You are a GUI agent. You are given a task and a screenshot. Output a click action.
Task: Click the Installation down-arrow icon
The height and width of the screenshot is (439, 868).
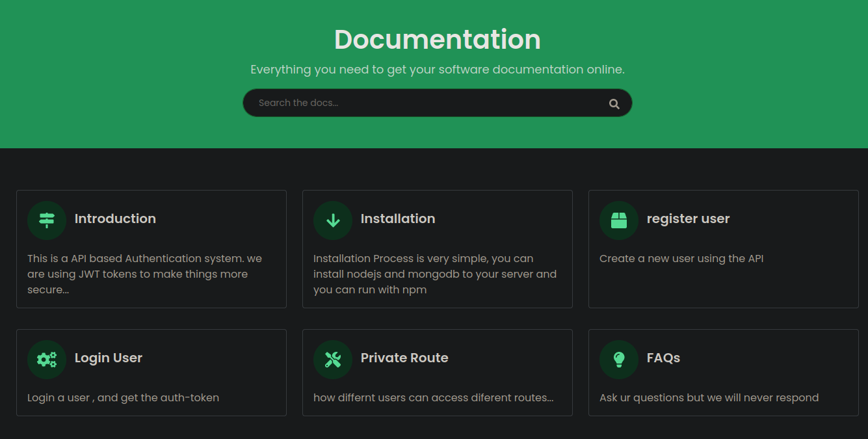333,220
